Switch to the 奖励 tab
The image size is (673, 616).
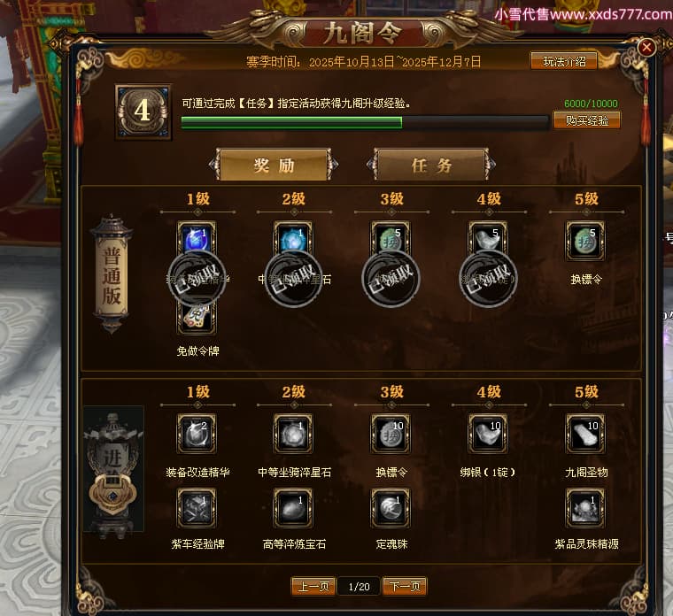pos(274,165)
